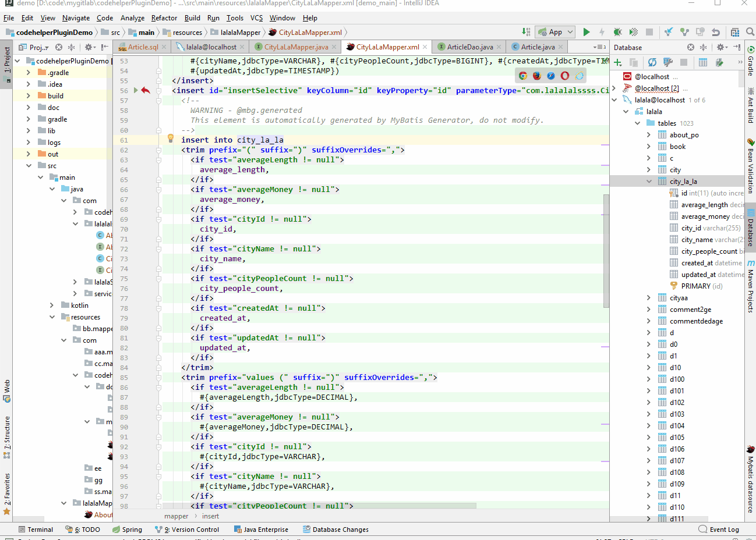Click the editor vertical scrollbar thumb
The width and height of the screenshot is (756, 540).
click(606, 250)
